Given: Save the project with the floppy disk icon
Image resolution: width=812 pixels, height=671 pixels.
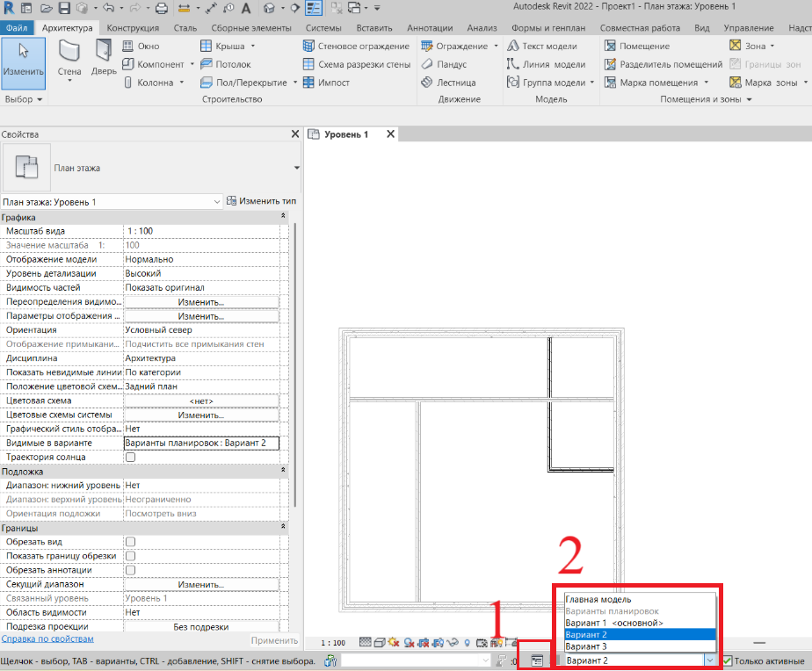Looking at the screenshot, I should click(64, 8).
